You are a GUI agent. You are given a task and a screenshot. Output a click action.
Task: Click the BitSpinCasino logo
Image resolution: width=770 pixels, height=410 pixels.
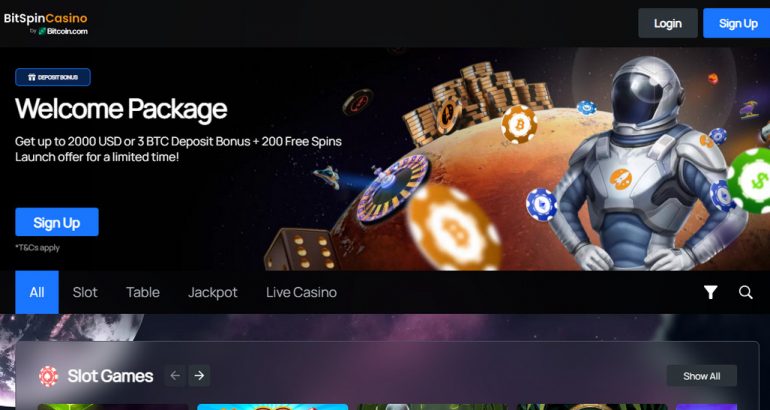(x=45, y=19)
